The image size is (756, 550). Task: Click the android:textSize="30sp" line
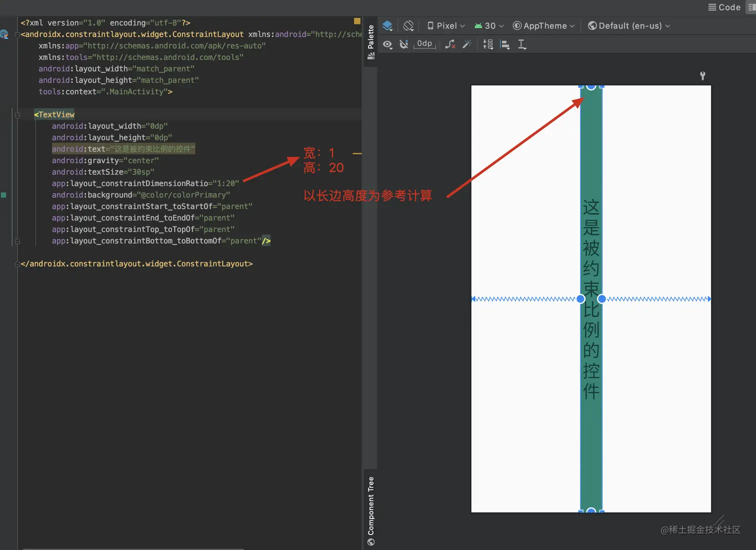tap(103, 172)
